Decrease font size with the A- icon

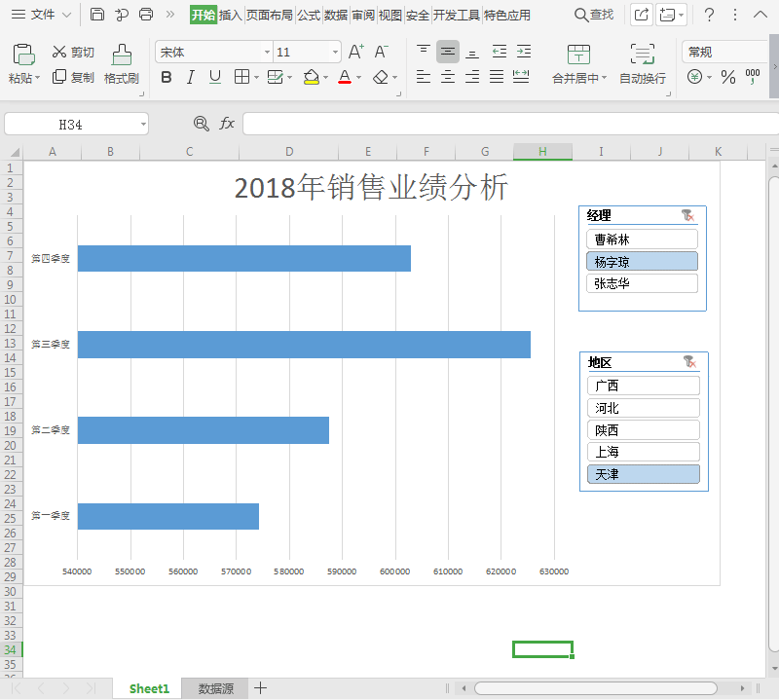click(x=381, y=52)
